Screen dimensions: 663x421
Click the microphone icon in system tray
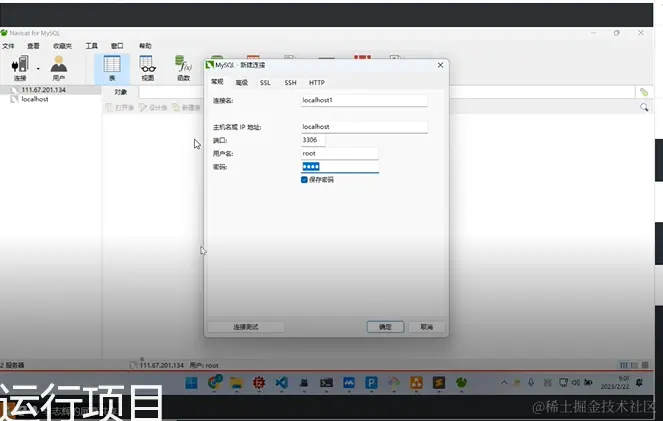pyautogui.click(x=531, y=383)
